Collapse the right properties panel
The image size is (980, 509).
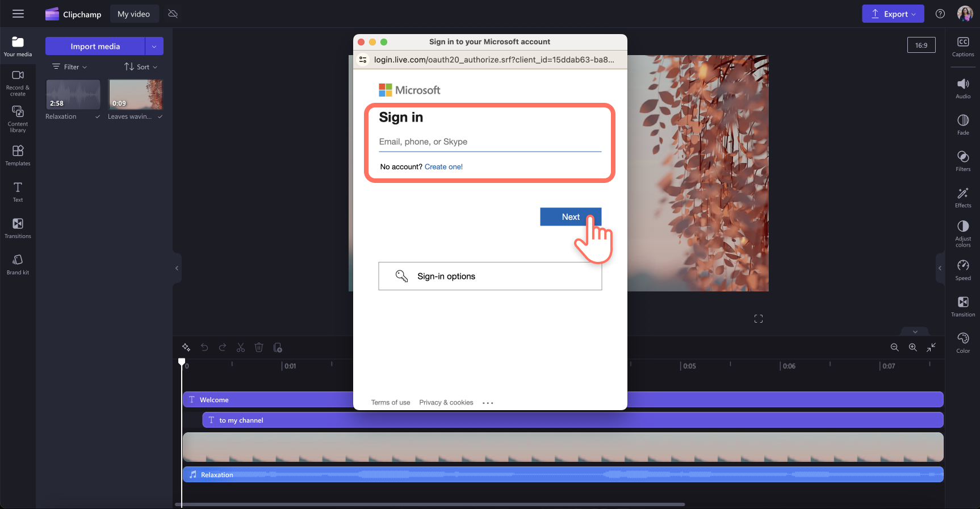(x=940, y=268)
